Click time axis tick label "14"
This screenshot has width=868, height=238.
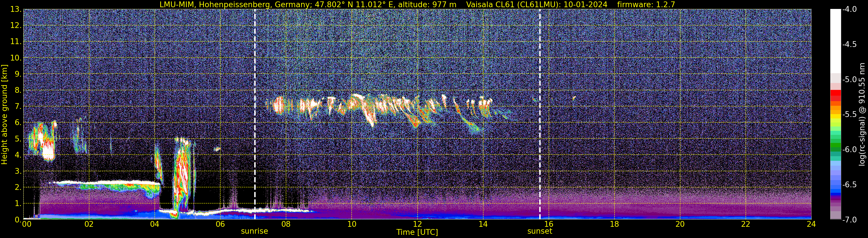point(483,224)
